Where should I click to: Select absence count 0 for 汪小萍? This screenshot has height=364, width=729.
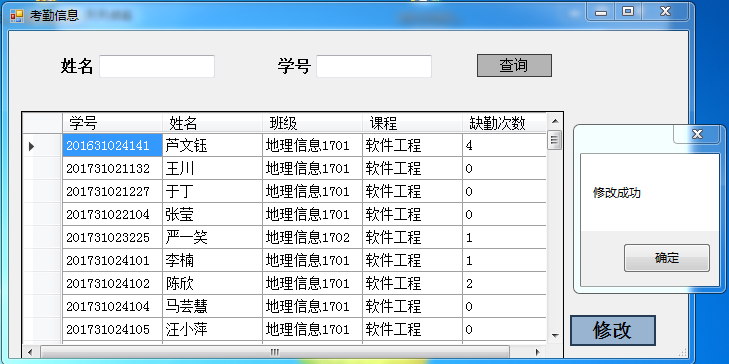click(504, 330)
